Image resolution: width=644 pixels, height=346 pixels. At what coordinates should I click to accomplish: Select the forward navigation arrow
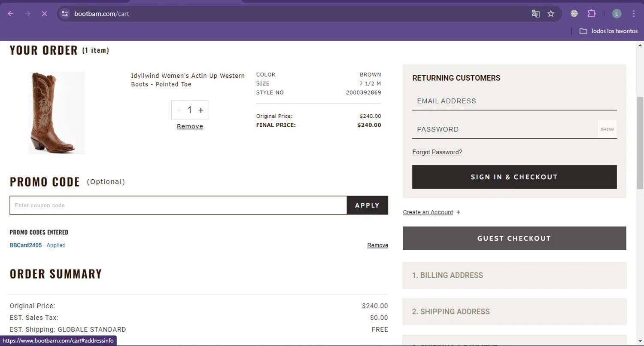point(27,13)
